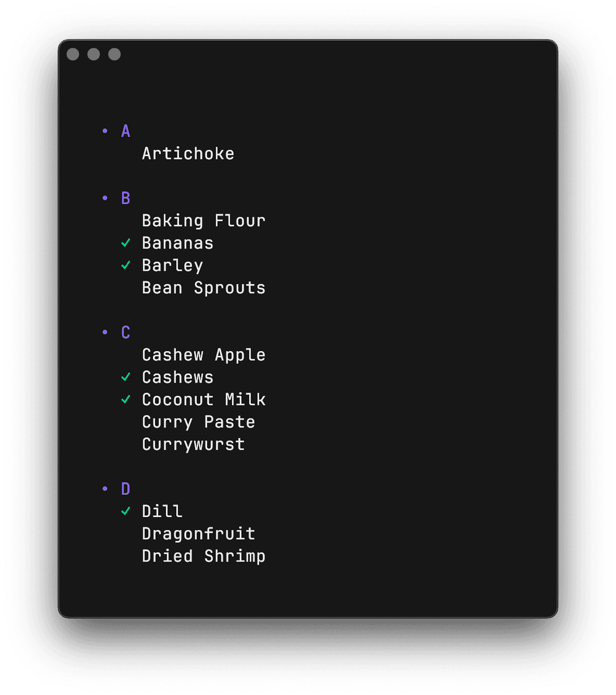
Task: Choose the Baking Flour entry
Action: click(x=204, y=221)
